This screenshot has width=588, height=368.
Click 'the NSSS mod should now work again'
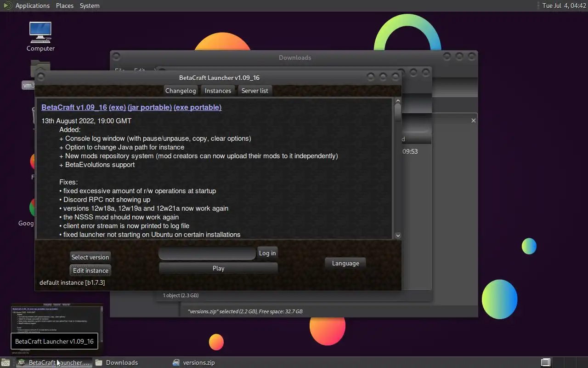(x=119, y=217)
